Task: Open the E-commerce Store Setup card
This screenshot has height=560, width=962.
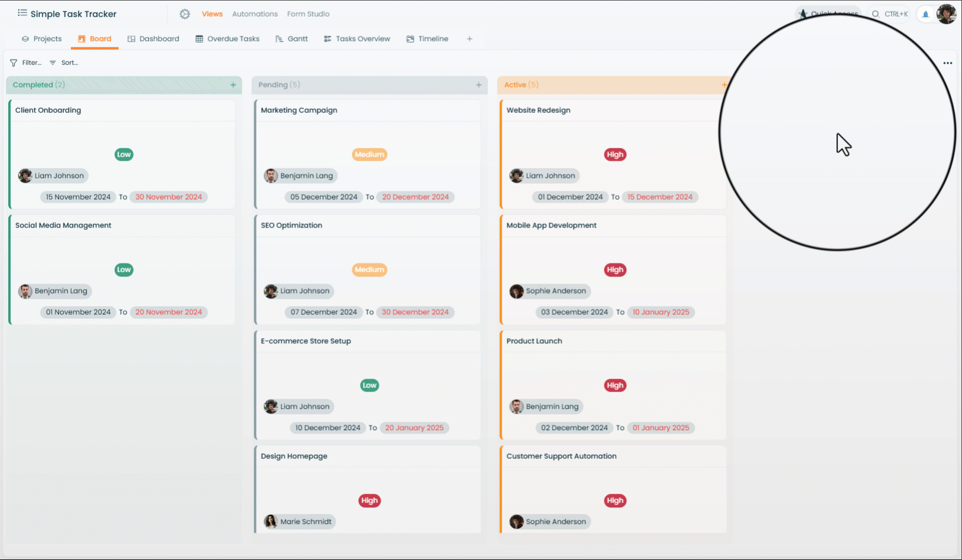Action: tap(368, 385)
